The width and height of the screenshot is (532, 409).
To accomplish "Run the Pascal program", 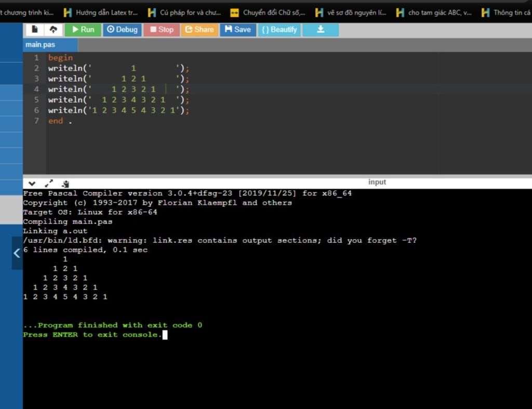I will [83, 30].
